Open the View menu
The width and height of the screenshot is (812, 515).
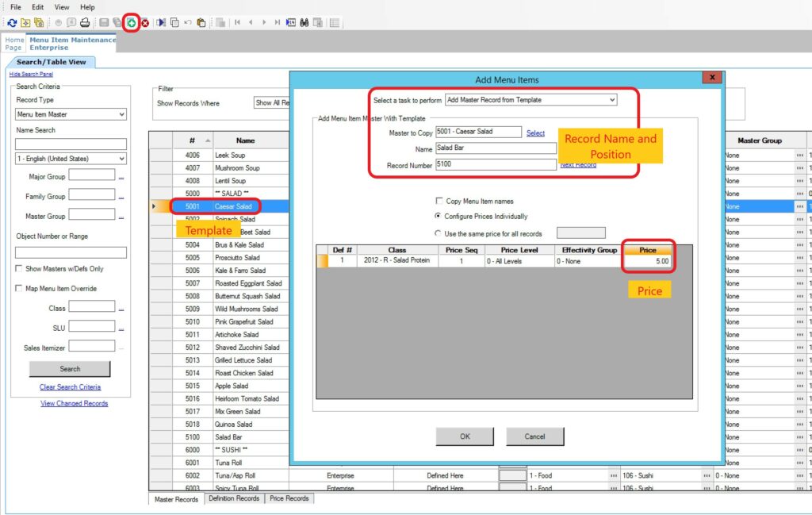point(62,7)
